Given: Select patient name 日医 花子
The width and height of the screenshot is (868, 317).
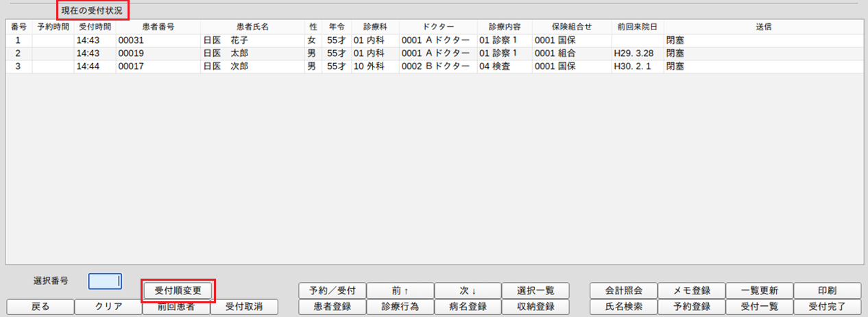Looking at the screenshot, I should pos(226,40).
